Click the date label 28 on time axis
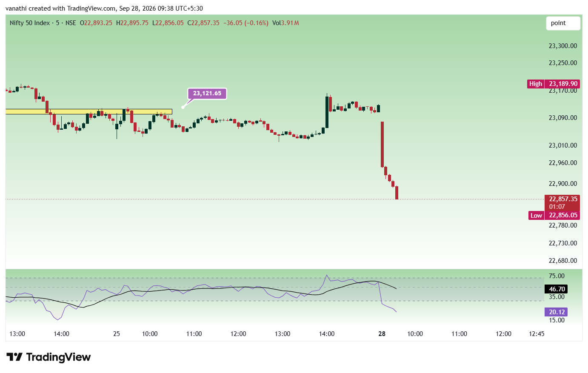The height and width of the screenshot is (373, 588). coord(382,334)
